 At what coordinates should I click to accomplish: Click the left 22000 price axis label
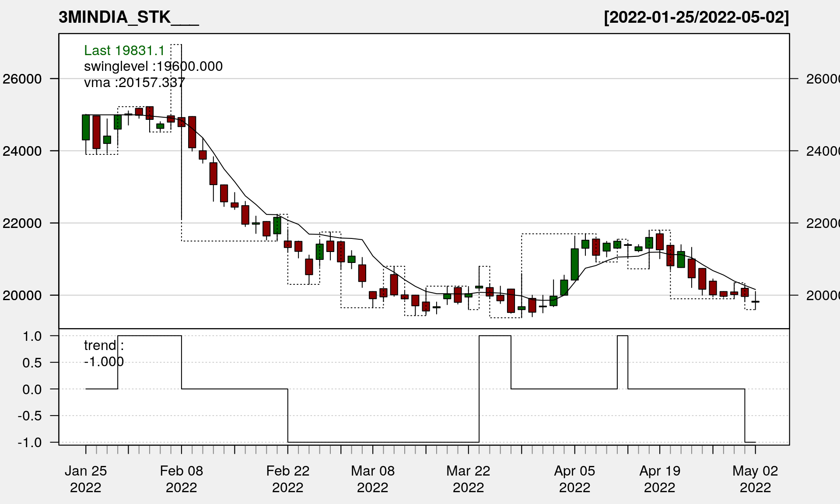(22, 224)
